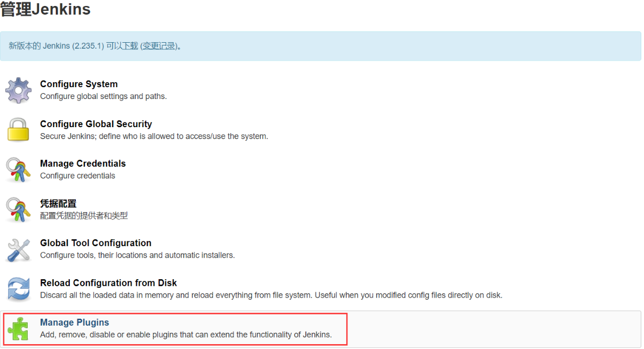The width and height of the screenshot is (644, 349).
Task: Open the 变更记录 changelog link
Action: coord(159,46)
